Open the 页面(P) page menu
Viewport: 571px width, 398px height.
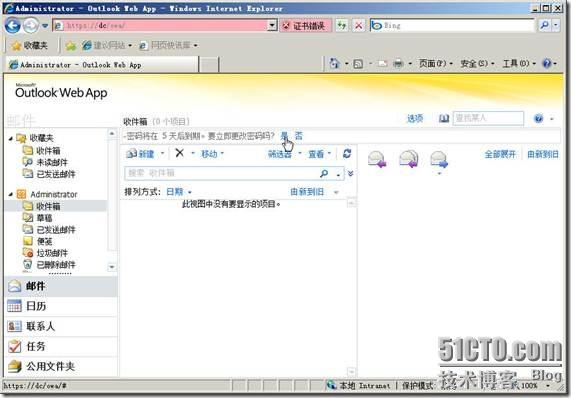[436, 64]
